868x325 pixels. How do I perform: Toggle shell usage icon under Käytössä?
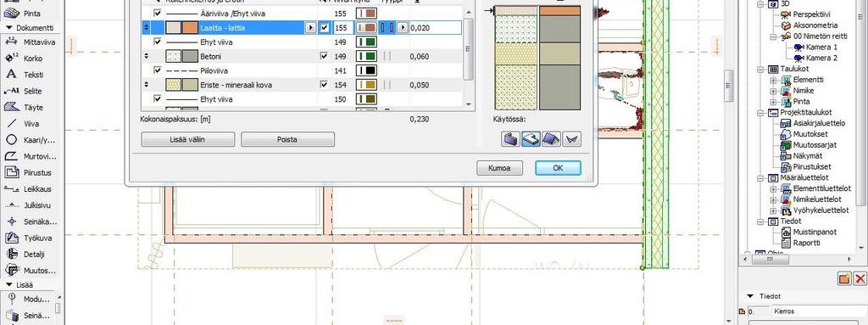pos(571,139)
